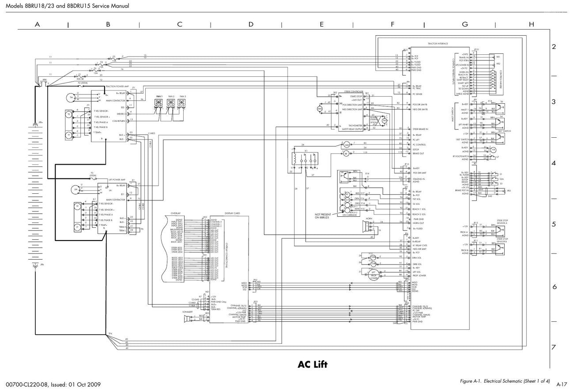Click the DRA solenoid circle

point(373,256)
